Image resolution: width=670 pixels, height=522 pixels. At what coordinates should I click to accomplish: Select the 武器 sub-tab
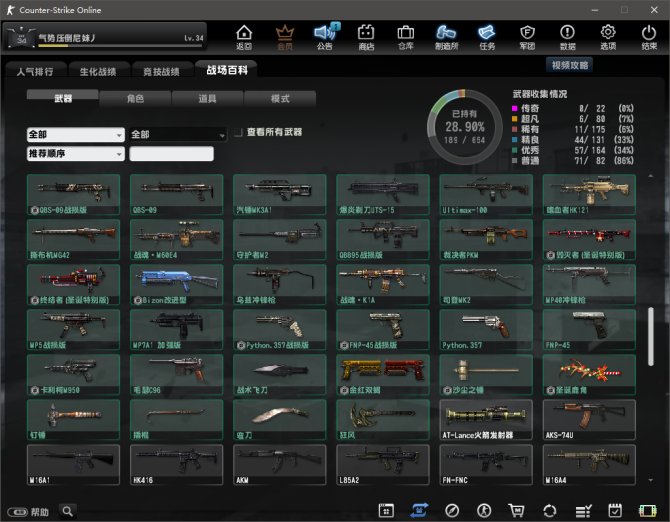tap(63, 98)
